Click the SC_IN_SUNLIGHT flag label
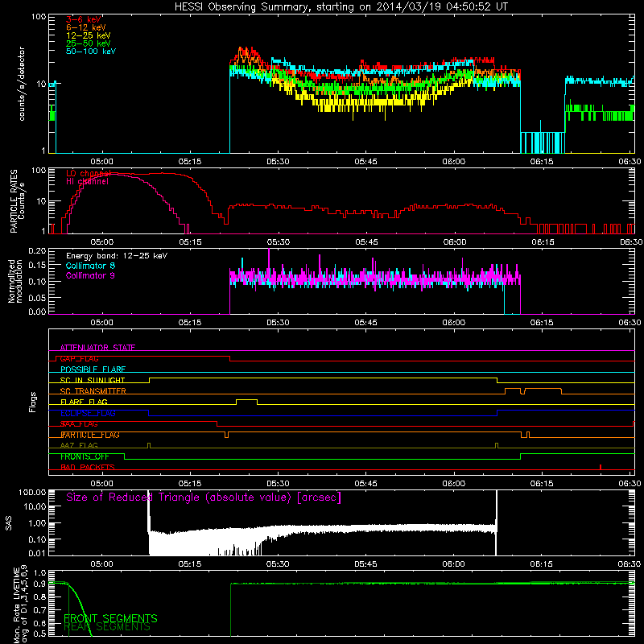Screen dimensions: 644x644 click(93, 380)
